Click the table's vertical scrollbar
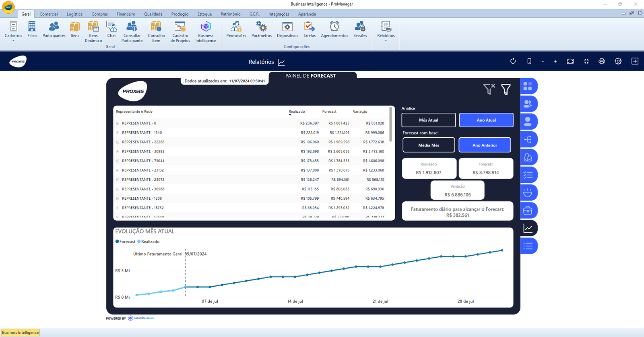The height and width of the screenshot is (337, 644). pyautogui.click(x=391, y=124)
